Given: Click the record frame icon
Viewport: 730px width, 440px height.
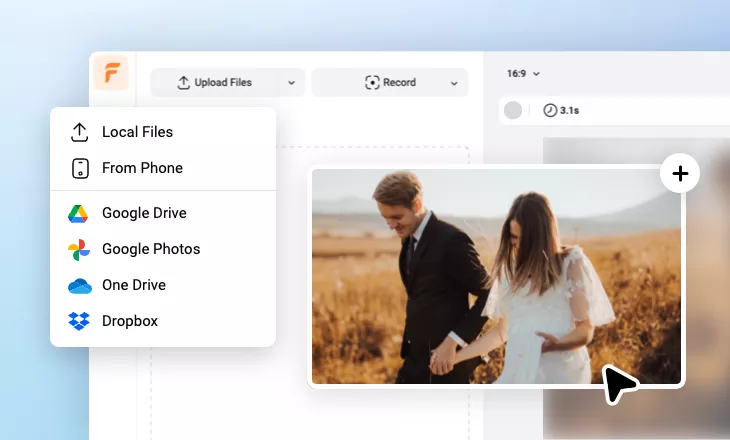Looking at the screenshot, I should pyautogui.click(x=372, y=82).
